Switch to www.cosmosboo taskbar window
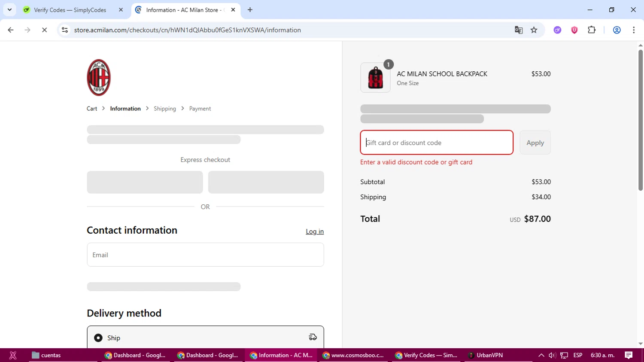644x362 pixels. click(x=353, y=355)
